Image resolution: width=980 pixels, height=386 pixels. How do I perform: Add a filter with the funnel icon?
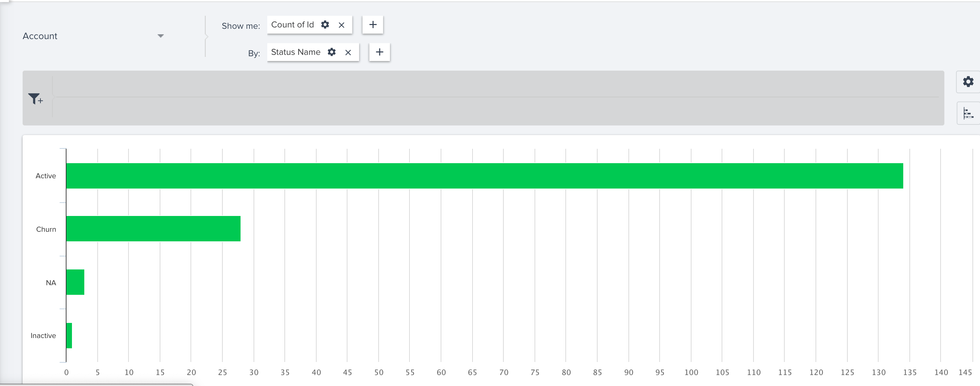[x=35, y=99]
